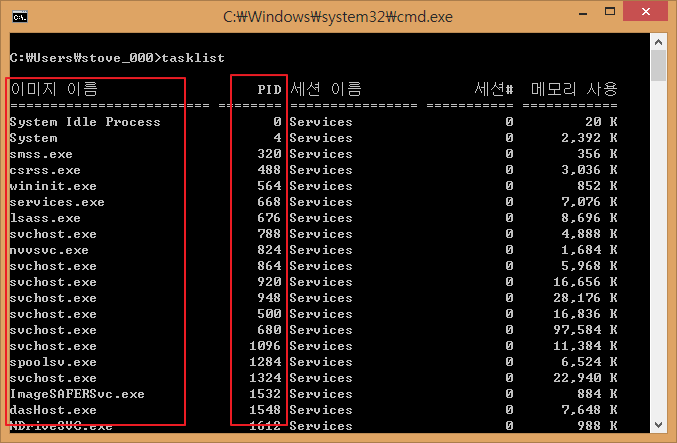Click PID value 864
The image size is (677, 443).
click(269, 266)
